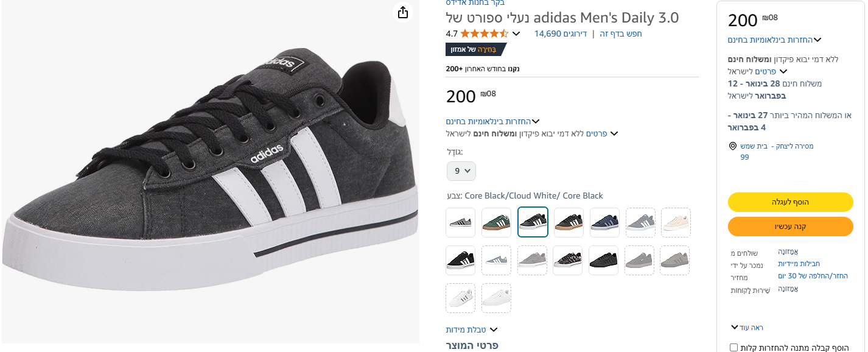Select the navy blue shoe color swatch

pyautogui.click(x=604, y=223)
